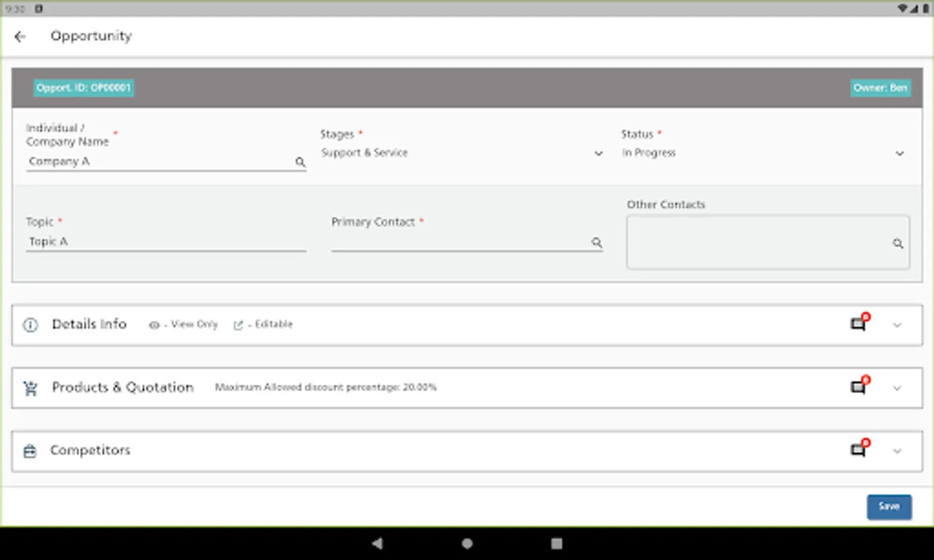The width and height of the screenshot is (934, 560).
Task: Select the shopping cart icon by Products & Quotation
Action: (30, 388)
